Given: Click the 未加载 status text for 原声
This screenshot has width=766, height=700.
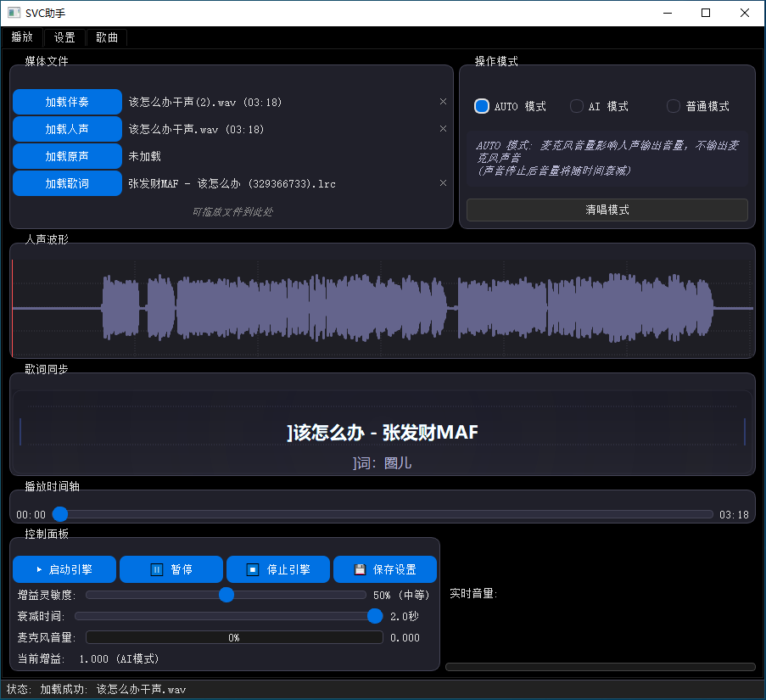Looking at the screenshot, I should pos(144,156).
